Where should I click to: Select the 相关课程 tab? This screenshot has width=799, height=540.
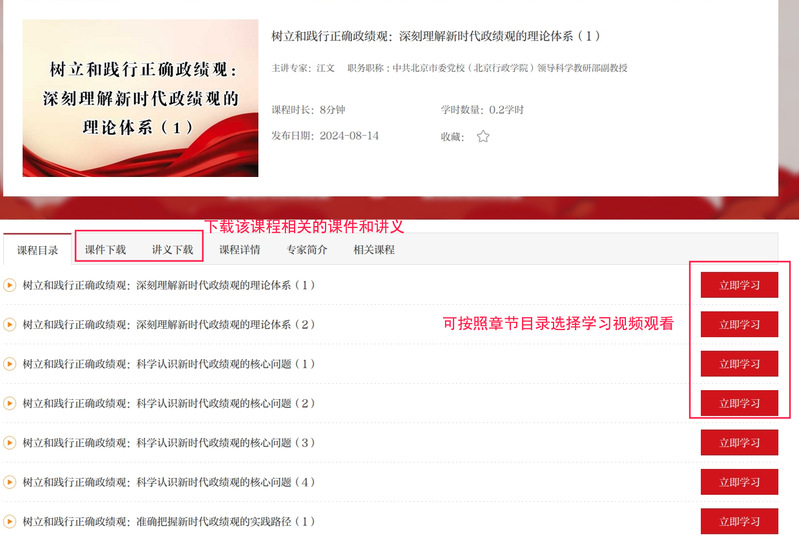click(x=374, y=250)
